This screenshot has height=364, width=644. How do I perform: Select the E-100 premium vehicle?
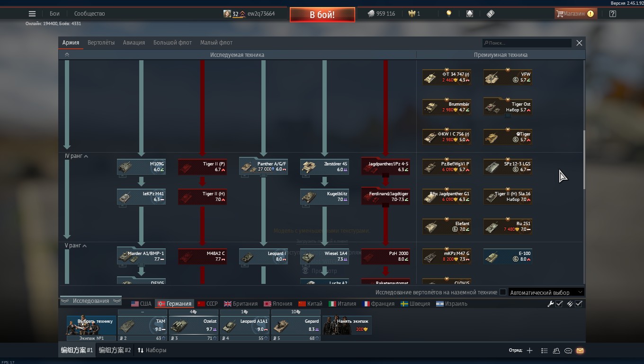pos(508,256)
